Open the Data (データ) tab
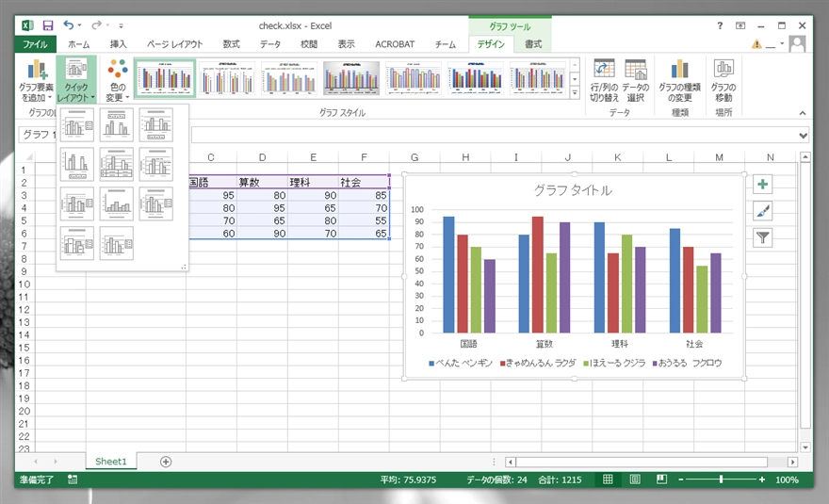 [x=270, y=44]
